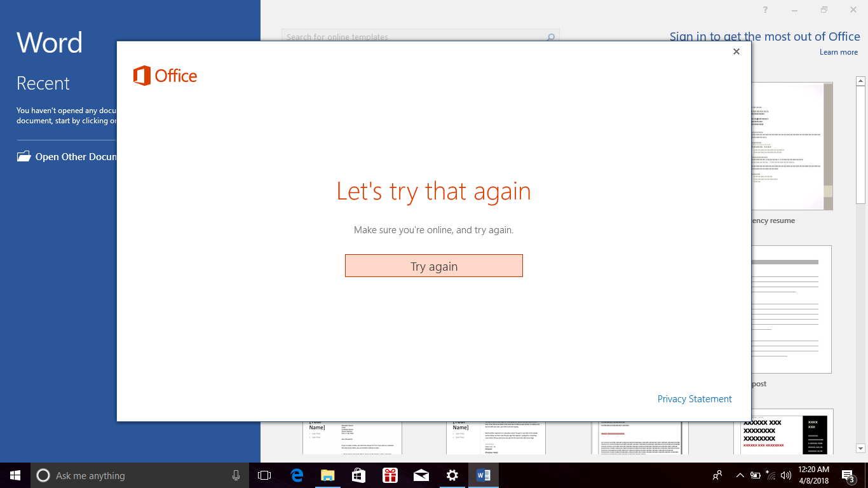
Task: Open the Action Center notifications icon
Action: click(848, 475)
